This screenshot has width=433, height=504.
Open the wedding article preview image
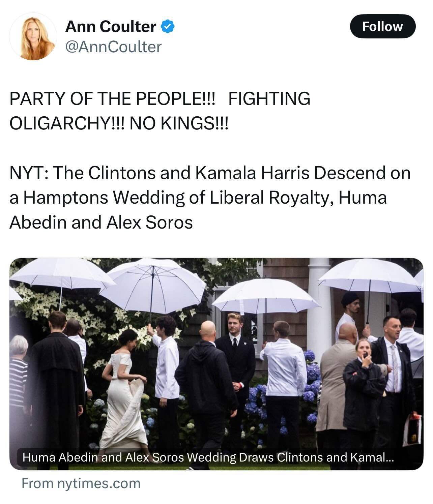pos(216,364)
